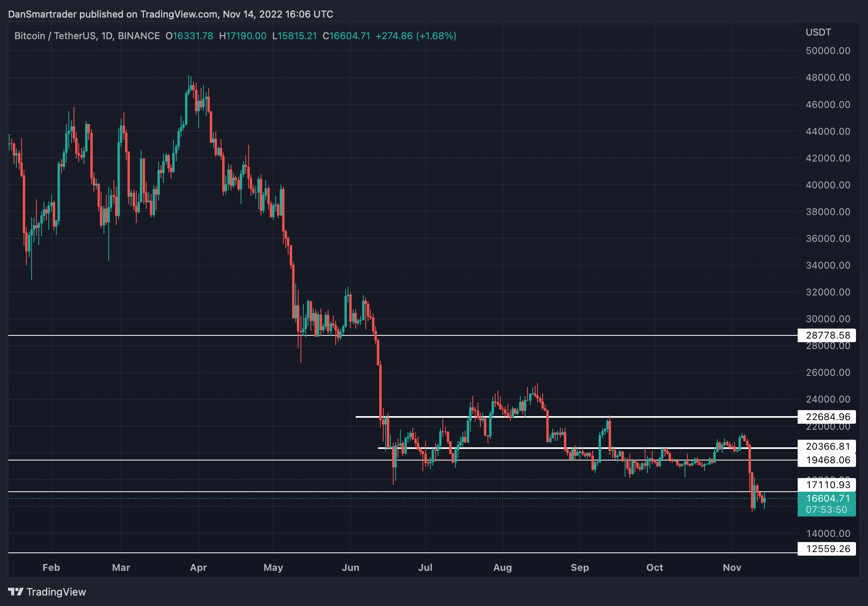The width and height of the screenshot is (868, 606).
Task: Click the Jul label on time axis
Action: [425, 568]
